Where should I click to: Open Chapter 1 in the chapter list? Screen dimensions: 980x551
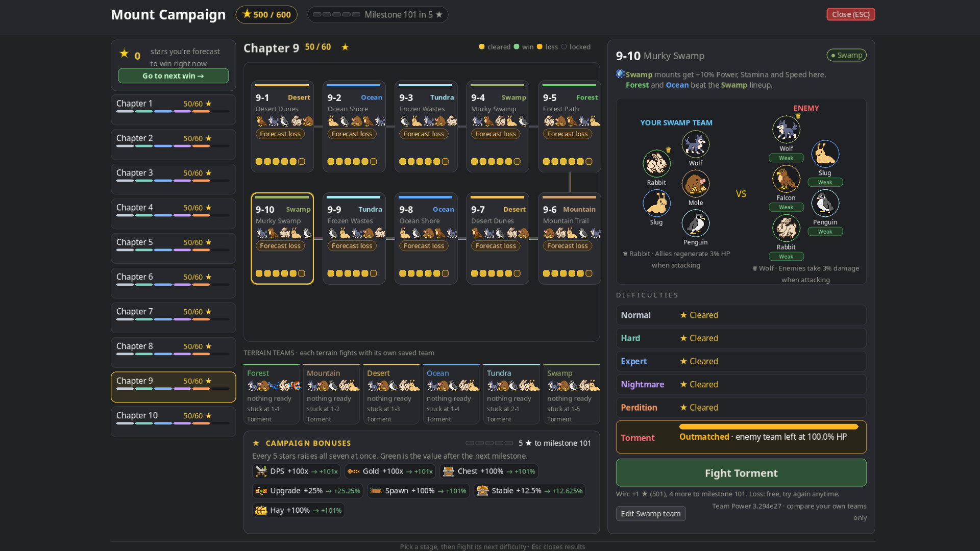174,110
